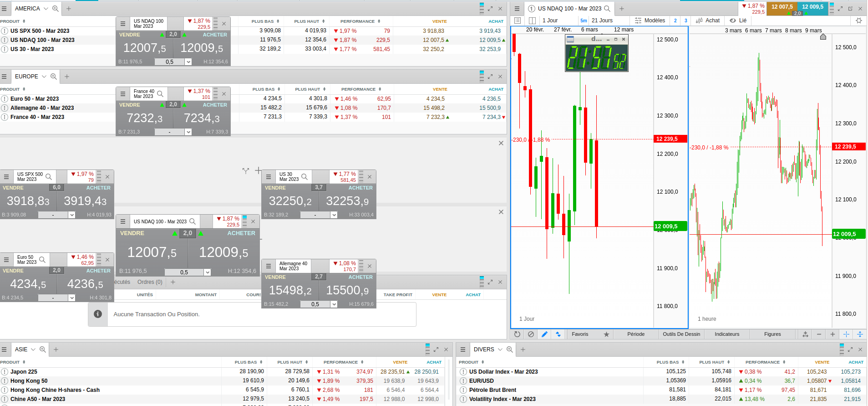This screenshot has width=868, height=406.
Task: Expand the AMERICA watchlist dropdown
Action: [46, 9]
